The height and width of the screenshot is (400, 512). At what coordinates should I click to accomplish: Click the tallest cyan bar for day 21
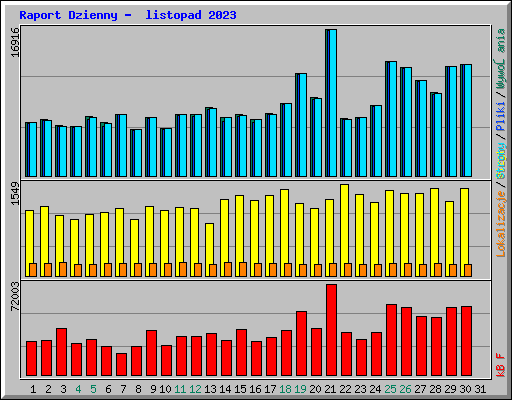333,103
